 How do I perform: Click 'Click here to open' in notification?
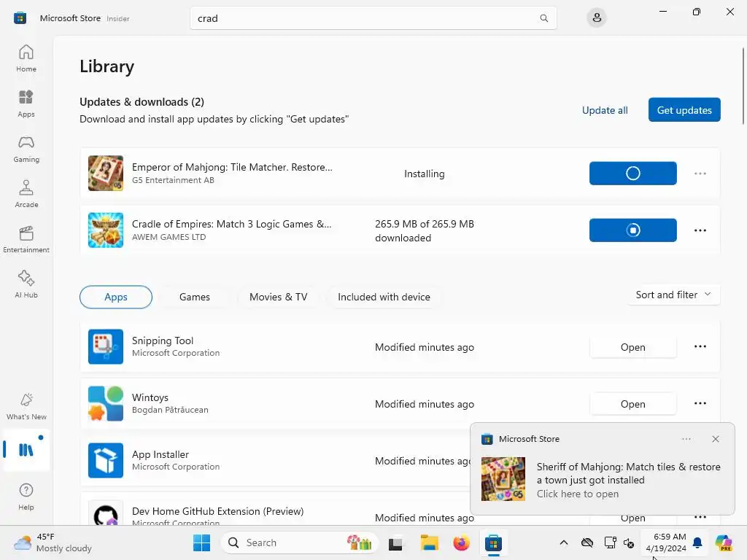tap(578, 494)
